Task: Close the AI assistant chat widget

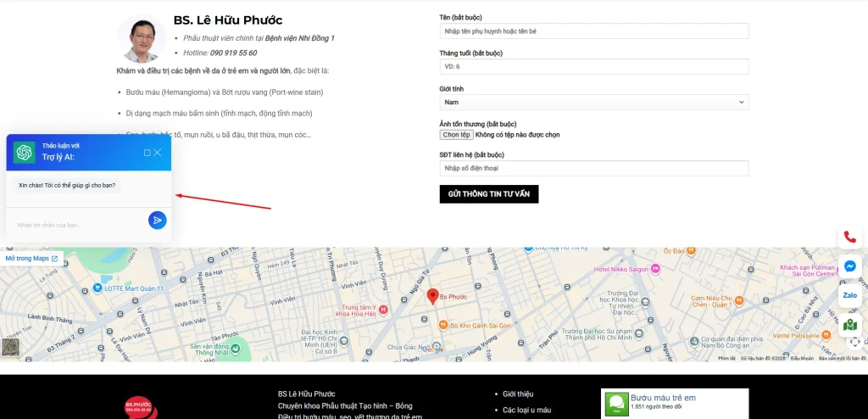Action: tap(158, 153)
